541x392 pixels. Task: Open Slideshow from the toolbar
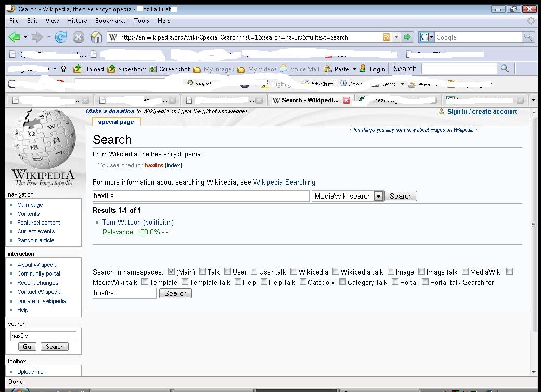click(126, 69)
